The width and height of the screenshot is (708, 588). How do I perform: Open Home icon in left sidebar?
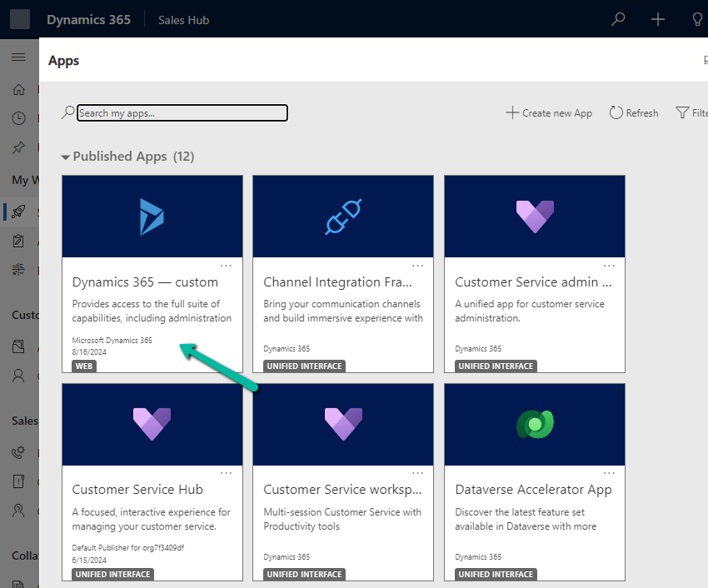(x=18, y=89)
